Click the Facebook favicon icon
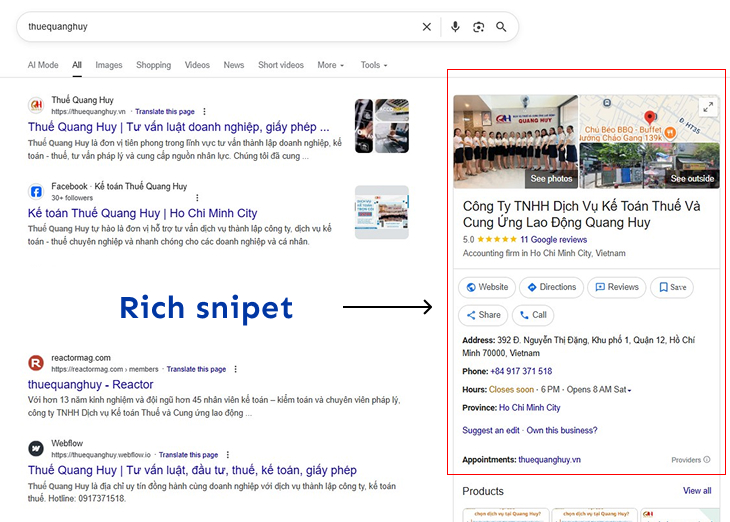 pos(36,191)
